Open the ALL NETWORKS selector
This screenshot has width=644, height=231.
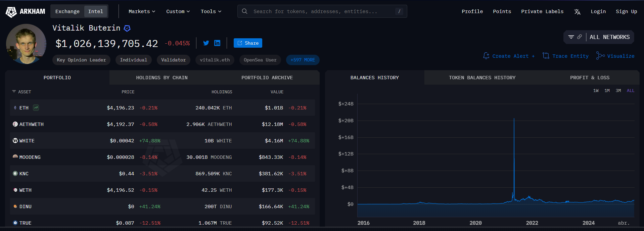(x=610, y=37)
